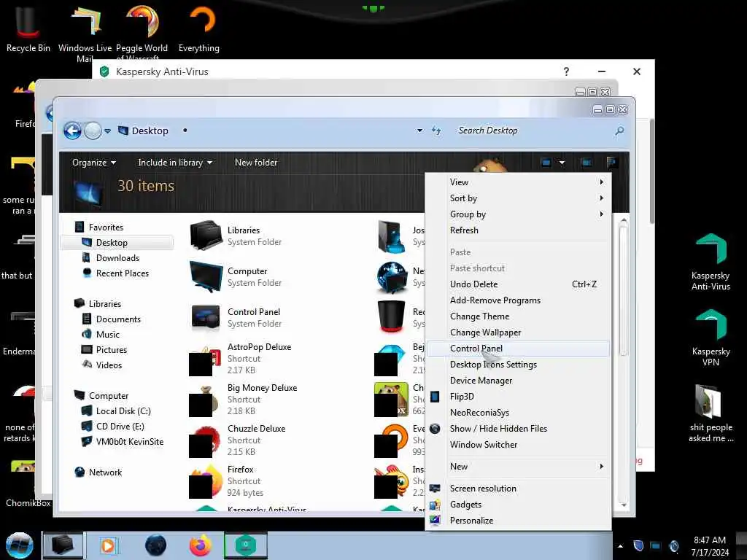
Task: Open Kaspersky VPN desktop shortcut
Action: (711, 338)
